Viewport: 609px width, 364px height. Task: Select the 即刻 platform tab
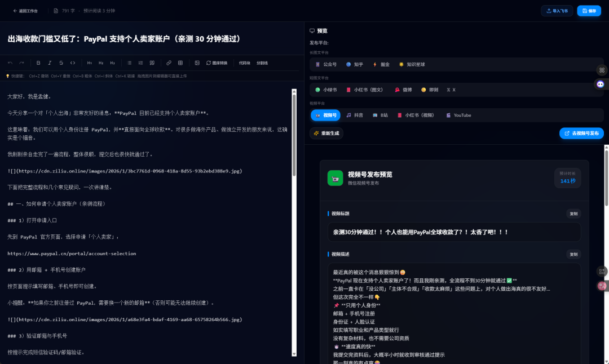430,90
